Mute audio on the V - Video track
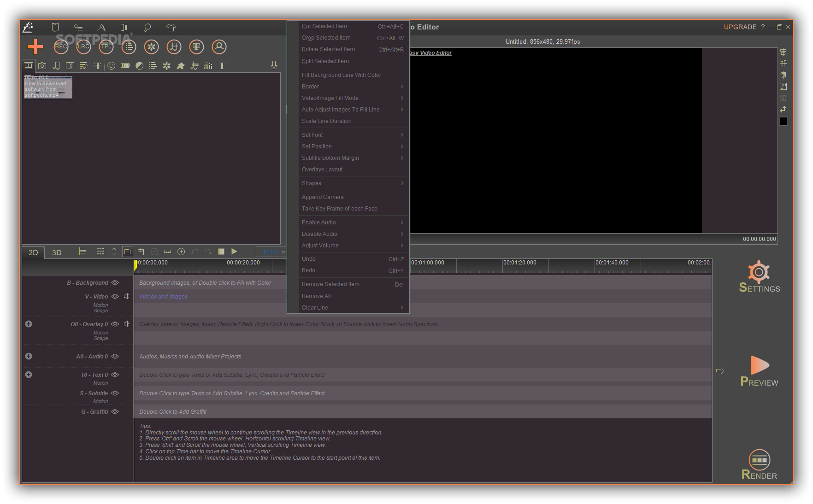 click(127, 296)
